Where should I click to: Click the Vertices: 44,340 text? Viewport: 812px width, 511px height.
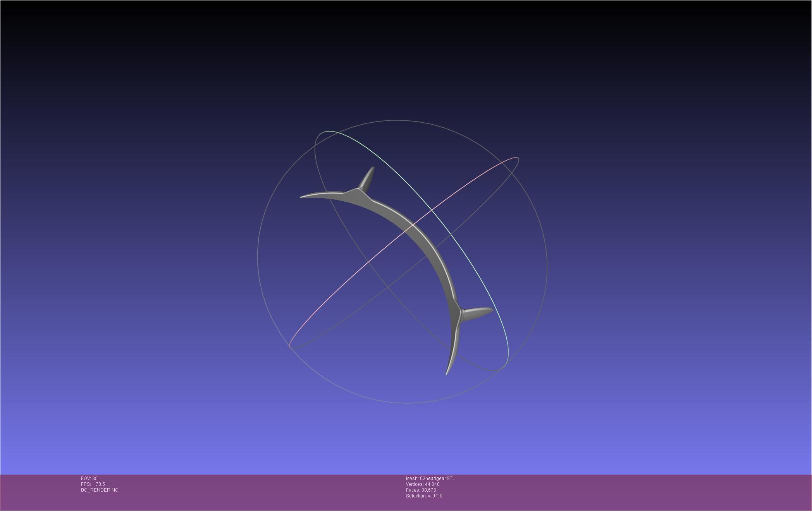[x=423, y=484]
